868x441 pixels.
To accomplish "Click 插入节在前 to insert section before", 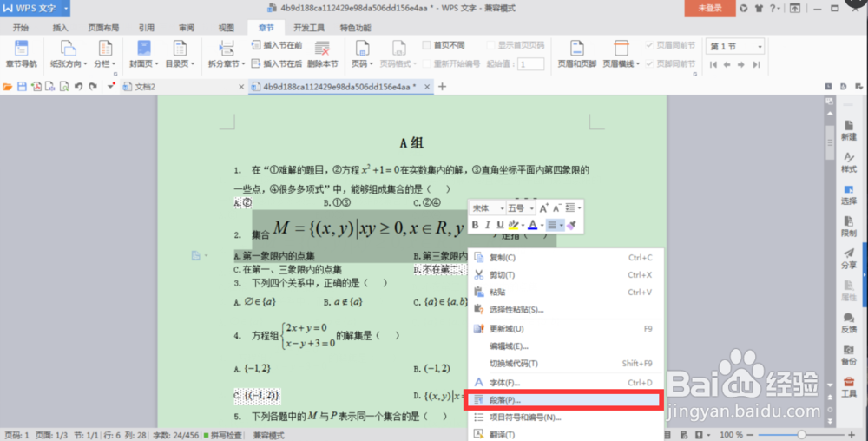I will click(277, 45).
